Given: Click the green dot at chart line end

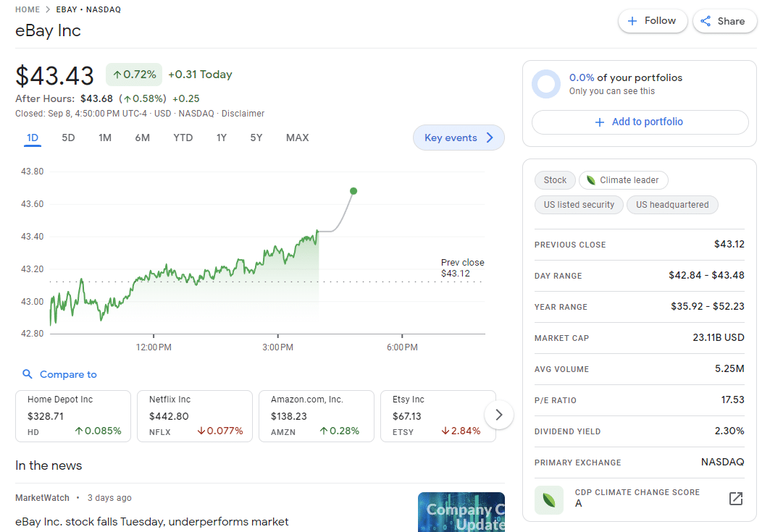Looking at the screenshot, I should point(353,191).
